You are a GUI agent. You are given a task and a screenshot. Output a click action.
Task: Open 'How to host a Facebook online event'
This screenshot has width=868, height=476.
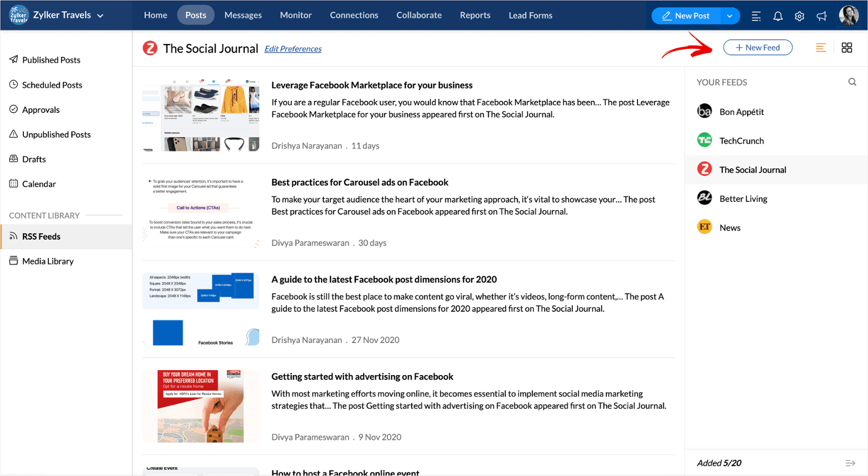tap(346, 472)
